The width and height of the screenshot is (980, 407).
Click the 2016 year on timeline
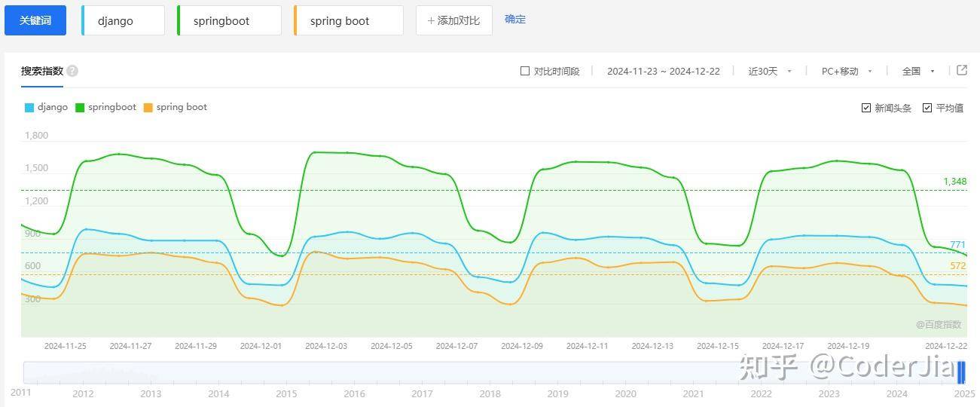point(354,393)
